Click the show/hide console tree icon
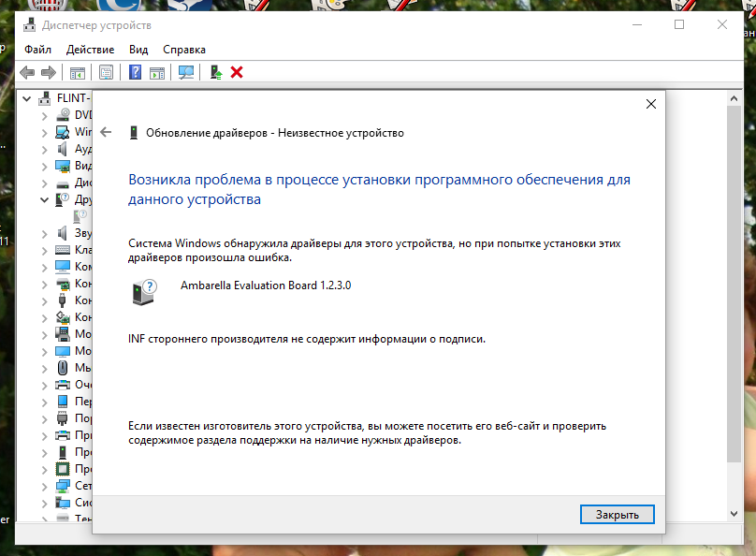Image resolution: width=756 pixels, height=556 pixels. tap(78, 72)
